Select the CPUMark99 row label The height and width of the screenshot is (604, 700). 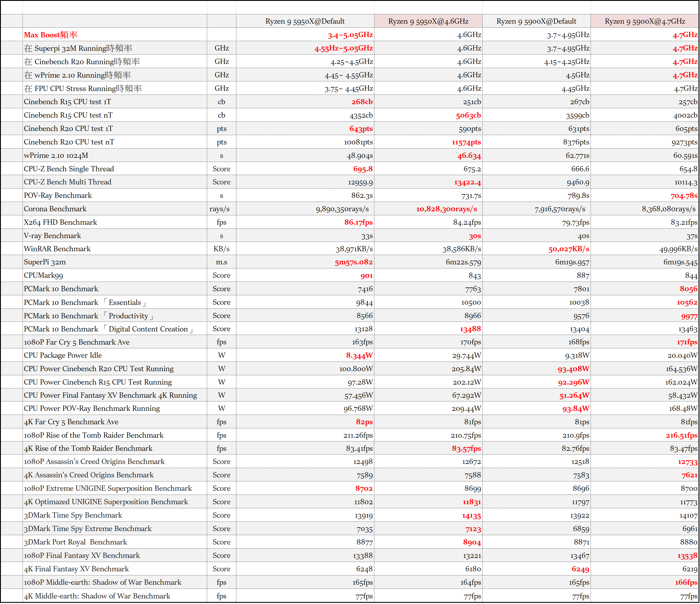coord(43,275)
